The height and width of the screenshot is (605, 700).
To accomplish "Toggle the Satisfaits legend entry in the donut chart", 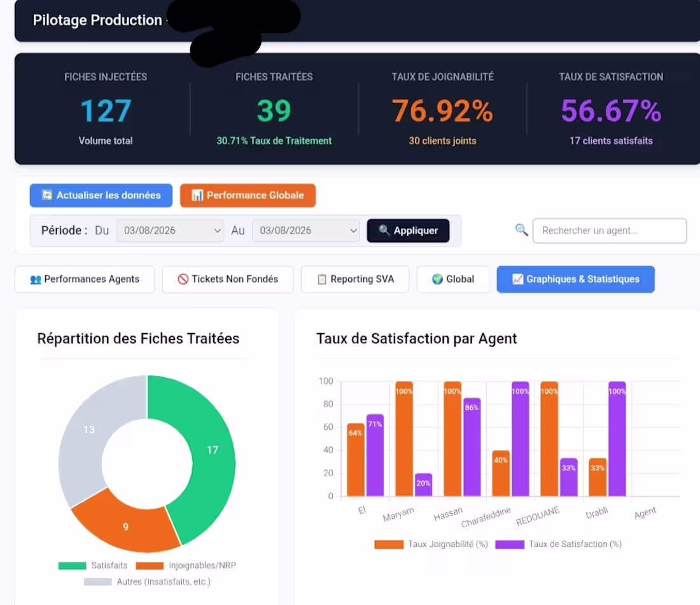I will coord(93,566).
